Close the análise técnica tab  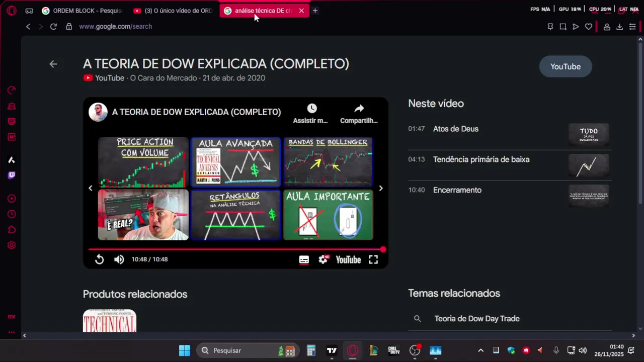[301, 11]
